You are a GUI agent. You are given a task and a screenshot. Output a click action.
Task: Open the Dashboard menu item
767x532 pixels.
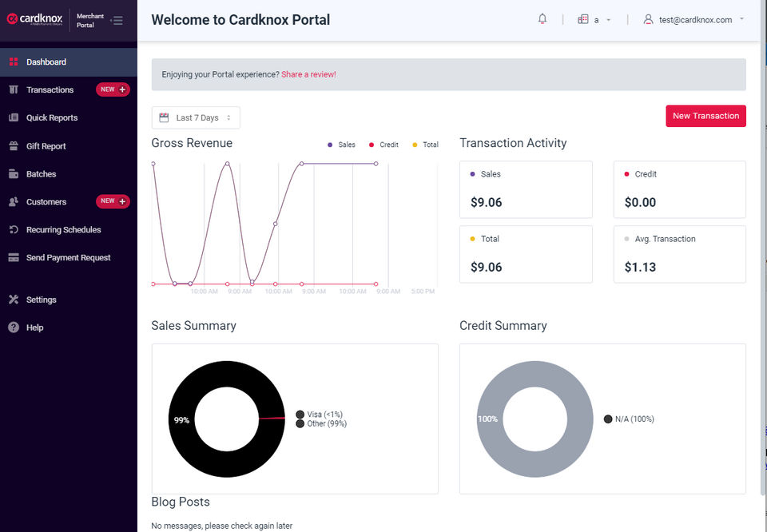69,62
